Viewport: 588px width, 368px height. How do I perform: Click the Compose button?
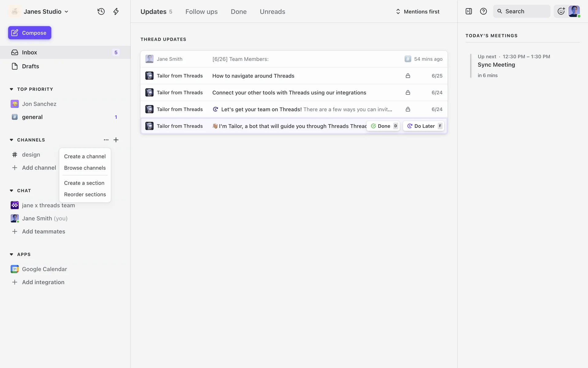[30, 33]
